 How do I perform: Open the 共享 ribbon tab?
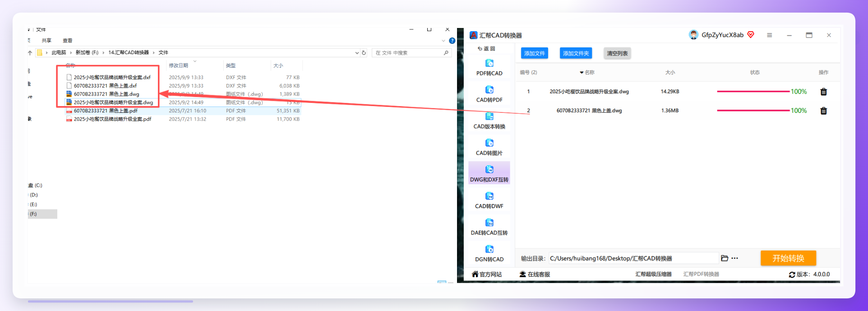coord(46,41)
